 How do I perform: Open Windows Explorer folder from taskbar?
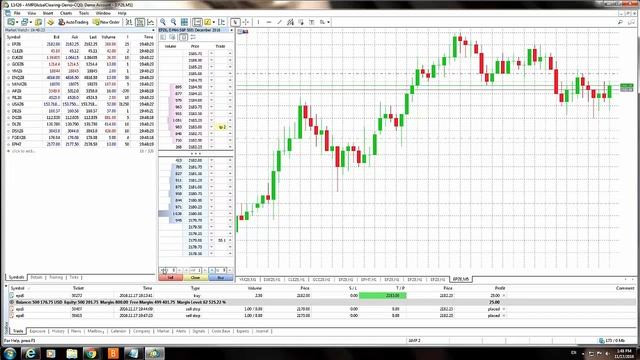pos(72,353)
